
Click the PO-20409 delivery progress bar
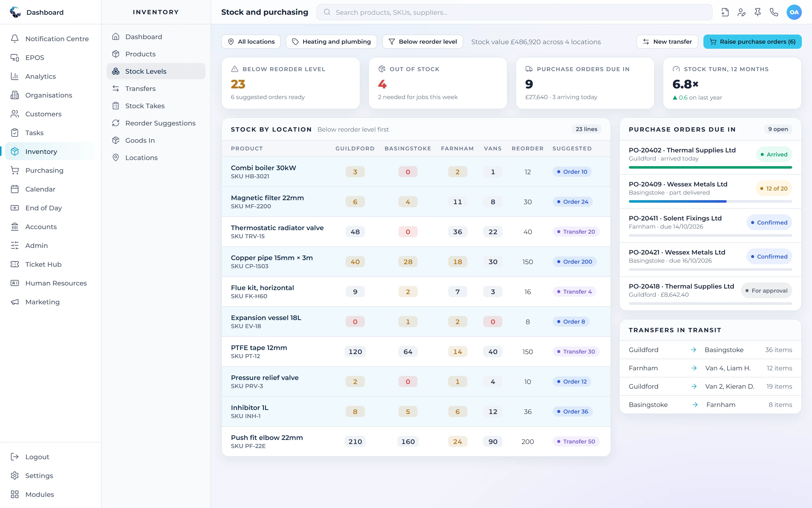(710, 202)
